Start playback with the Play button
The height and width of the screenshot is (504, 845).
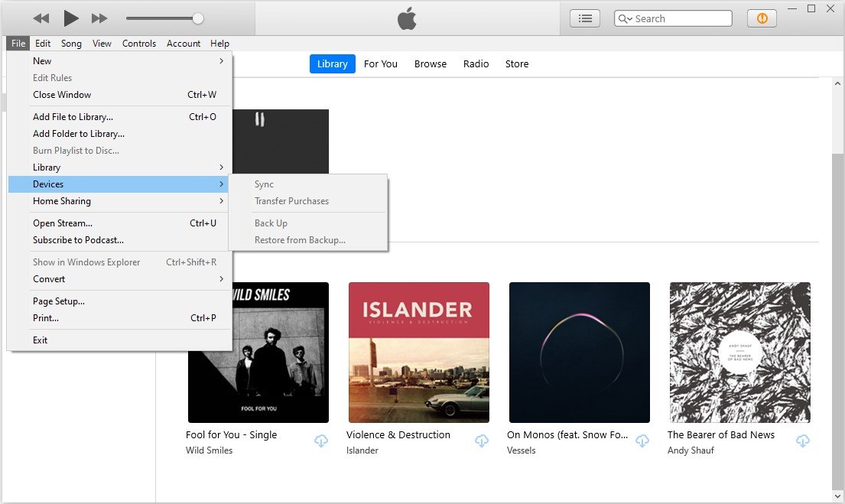click(x=70, y=18)
